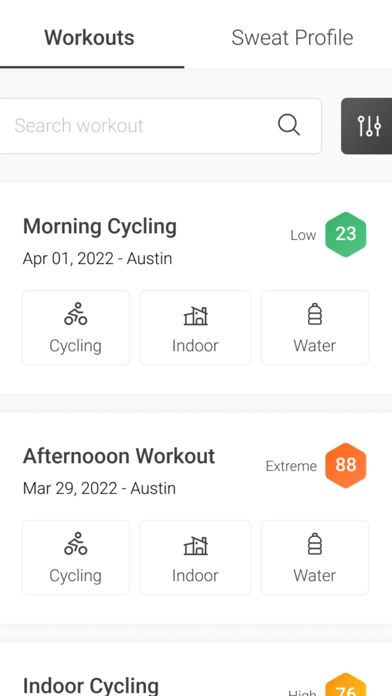Viewport: 392px width, 696px height.
Task: Select Indoor icon in Morning Cycling card
Action: coord(195,316)
